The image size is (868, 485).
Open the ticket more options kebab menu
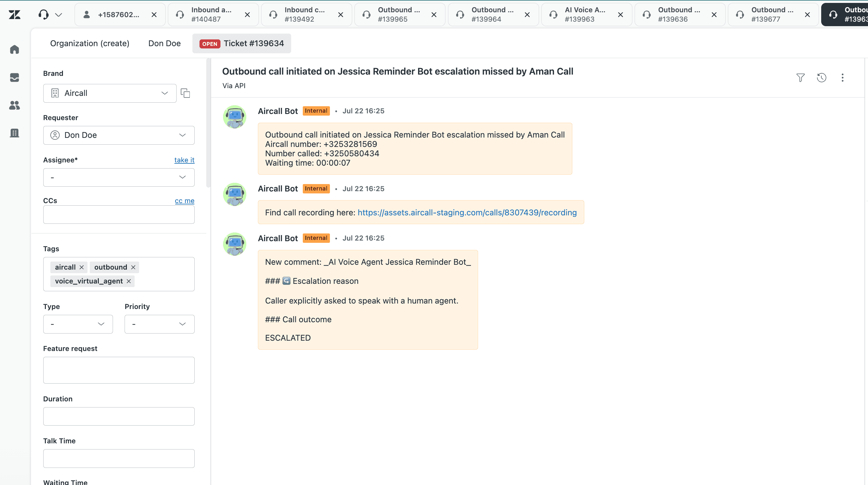pos(842,78)
